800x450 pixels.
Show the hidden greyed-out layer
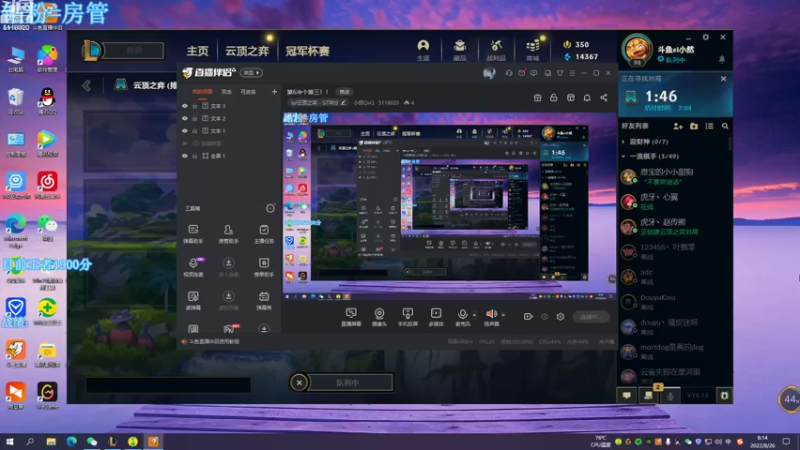185,143
